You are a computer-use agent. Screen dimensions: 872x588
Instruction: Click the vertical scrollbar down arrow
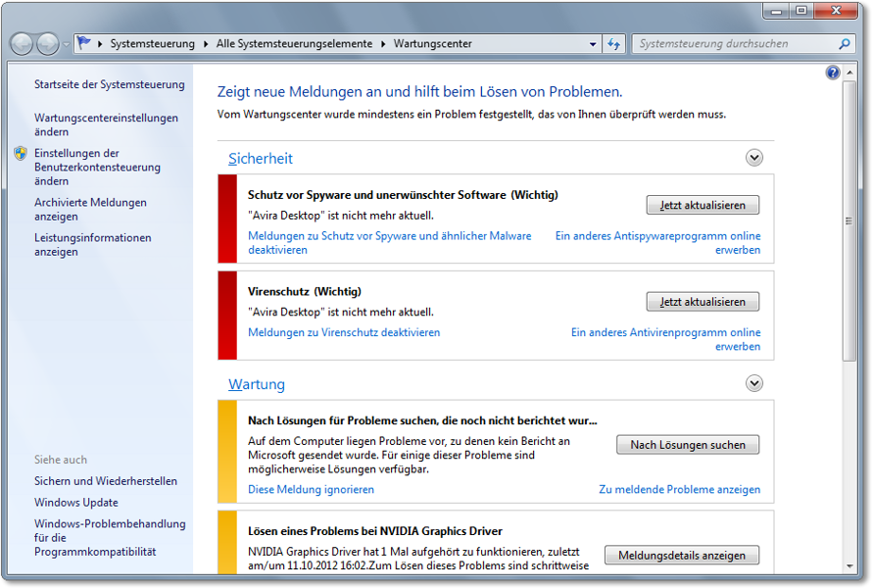click(849, 565)
